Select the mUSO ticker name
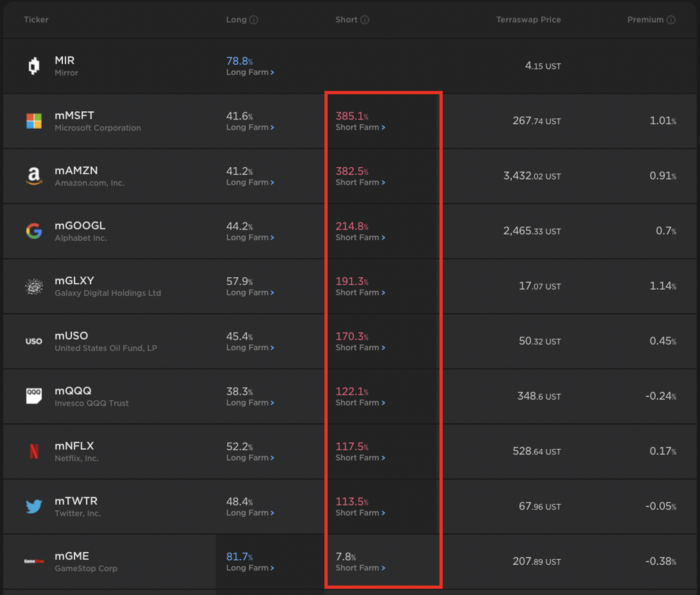700x595 pixels. tap(71, 336)
